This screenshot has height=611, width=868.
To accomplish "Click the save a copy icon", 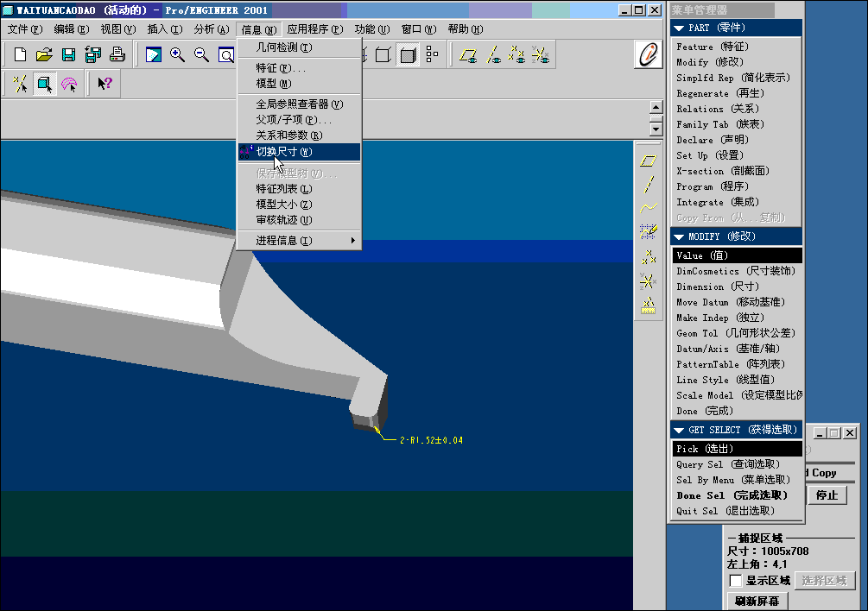I will tap(93, 54).
